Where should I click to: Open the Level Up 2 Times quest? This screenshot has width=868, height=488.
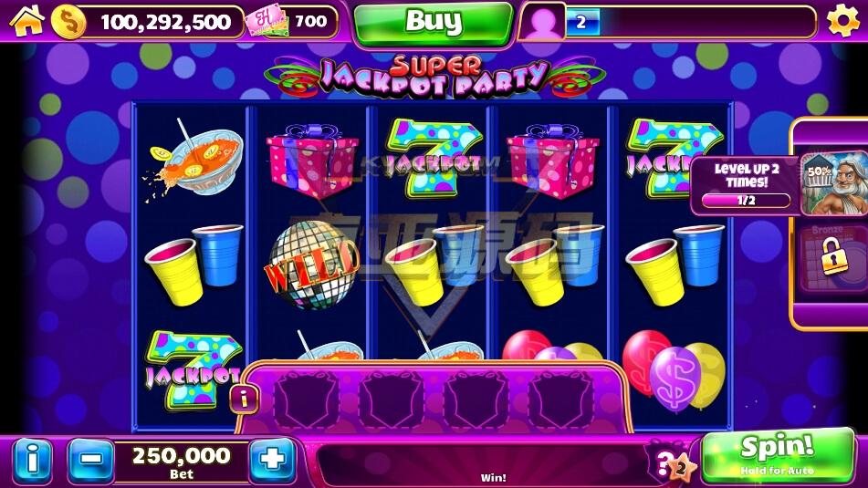[x=747, y=185]
